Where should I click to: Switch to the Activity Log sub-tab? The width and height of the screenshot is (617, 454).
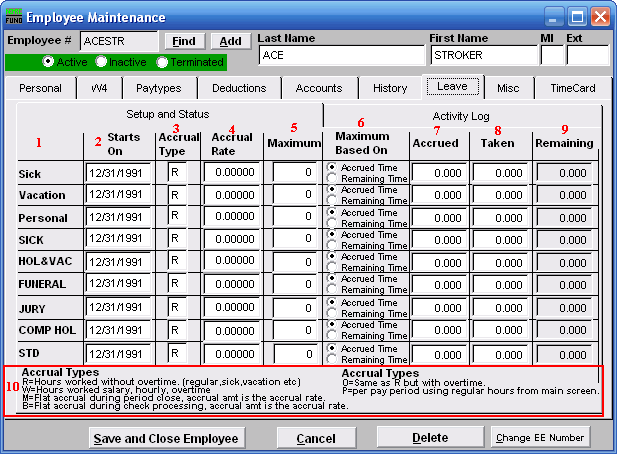pyautogui.click(x=461, y=116)
